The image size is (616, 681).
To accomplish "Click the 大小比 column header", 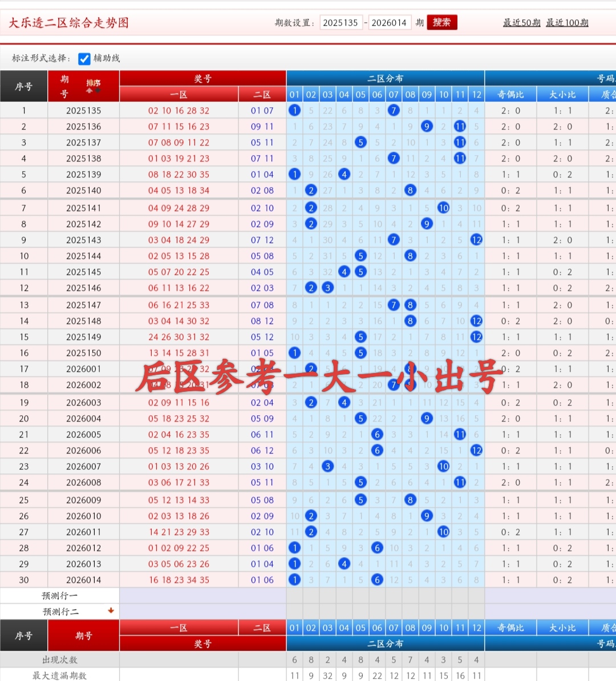I will (562, 94).
